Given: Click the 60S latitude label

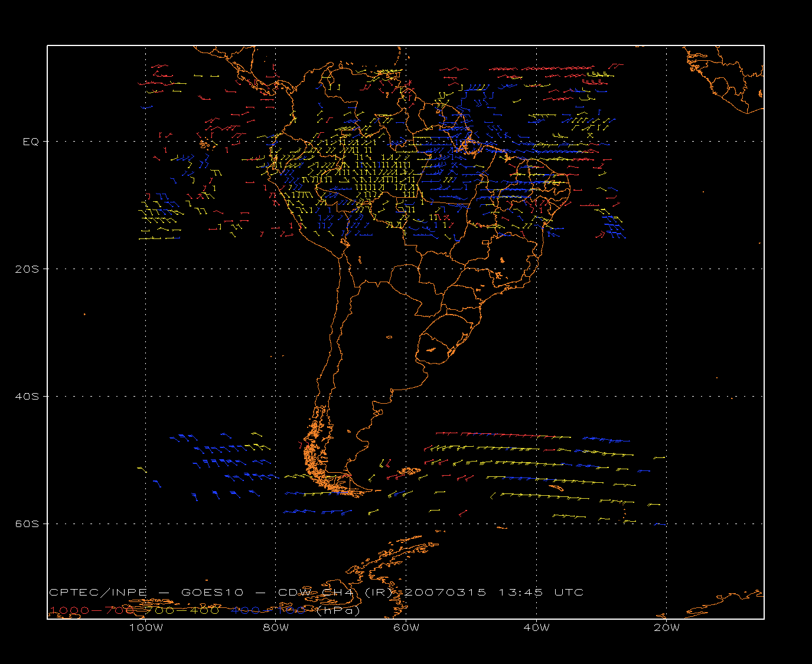Looking at the screenshot, I should point(27,524).
